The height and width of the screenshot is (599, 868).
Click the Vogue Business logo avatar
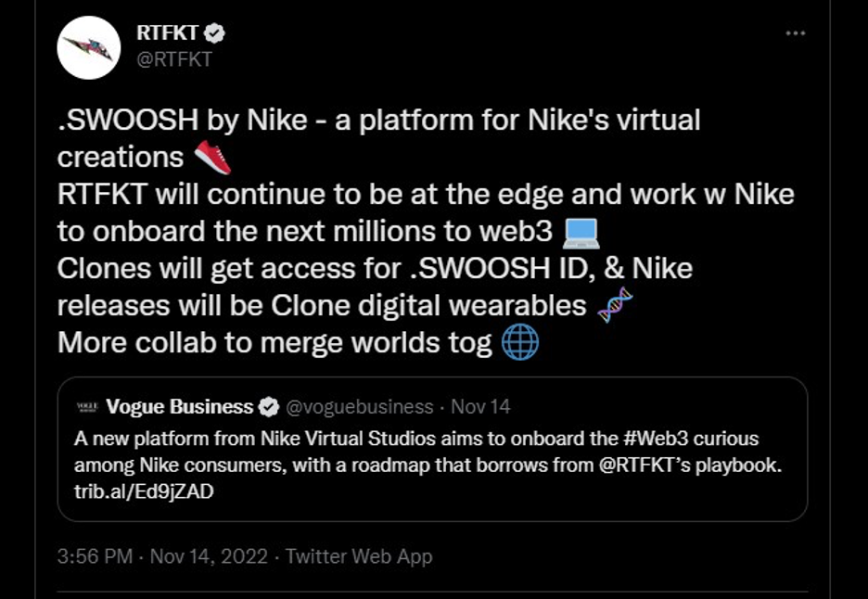(87, 407)
